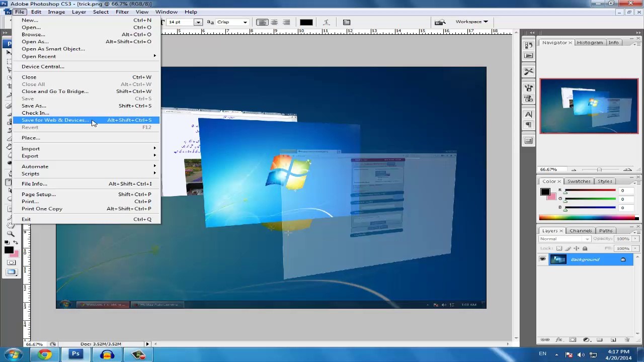Screen dimensions: 644x362
Task: Open the Clone Source panel icon
Action: coord(528,98)
